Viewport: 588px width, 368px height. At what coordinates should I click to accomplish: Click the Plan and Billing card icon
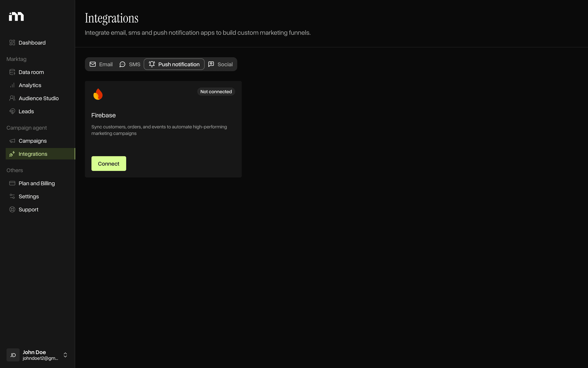point(12,183)
